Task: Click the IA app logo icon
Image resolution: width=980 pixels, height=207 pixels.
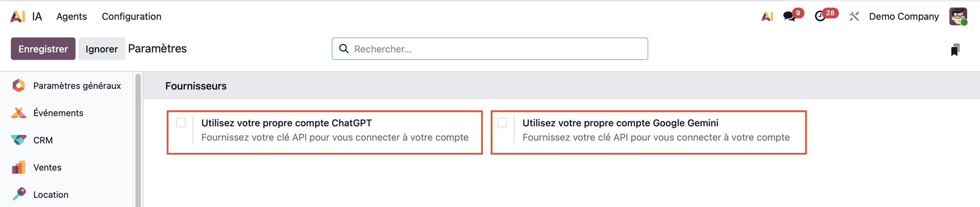Action: coord(18,16)
